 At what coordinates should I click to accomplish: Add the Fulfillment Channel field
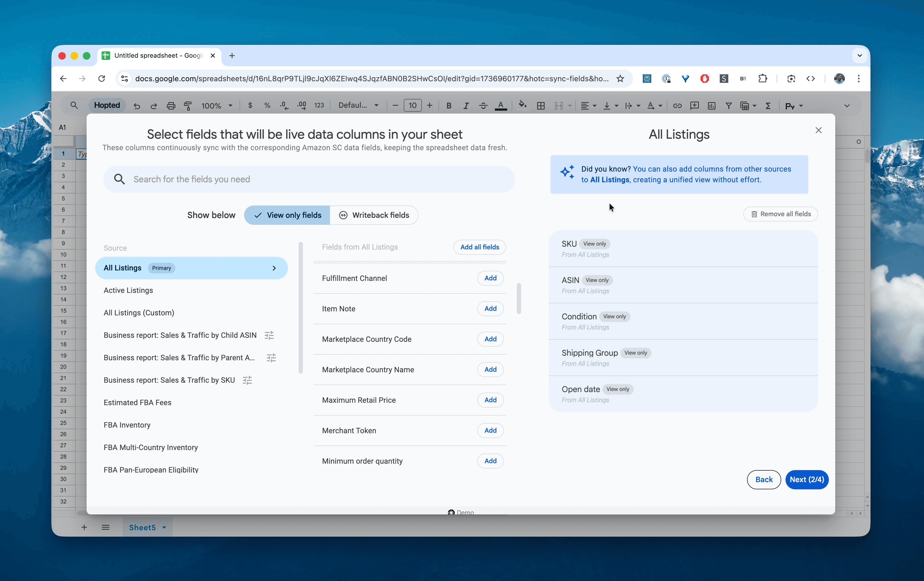(490, 278)
